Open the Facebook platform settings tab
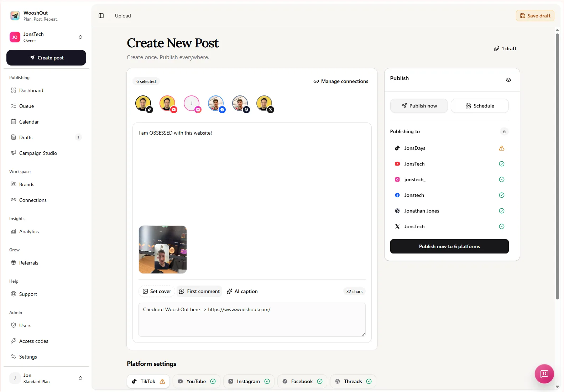The image size is (564, 392). pyautogui.click(x=302, y=381)
